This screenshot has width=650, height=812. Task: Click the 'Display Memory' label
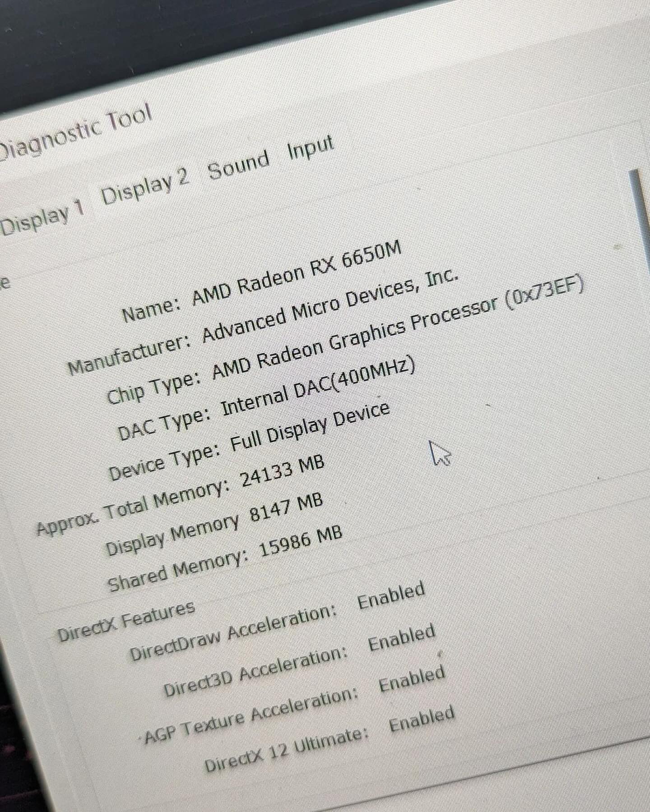(x=172, y=535)
